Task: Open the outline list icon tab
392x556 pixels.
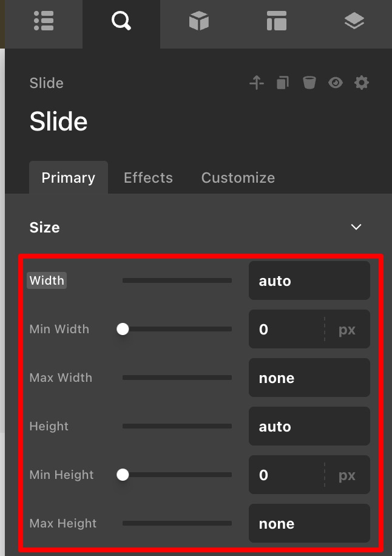Action: pos(44,21)
